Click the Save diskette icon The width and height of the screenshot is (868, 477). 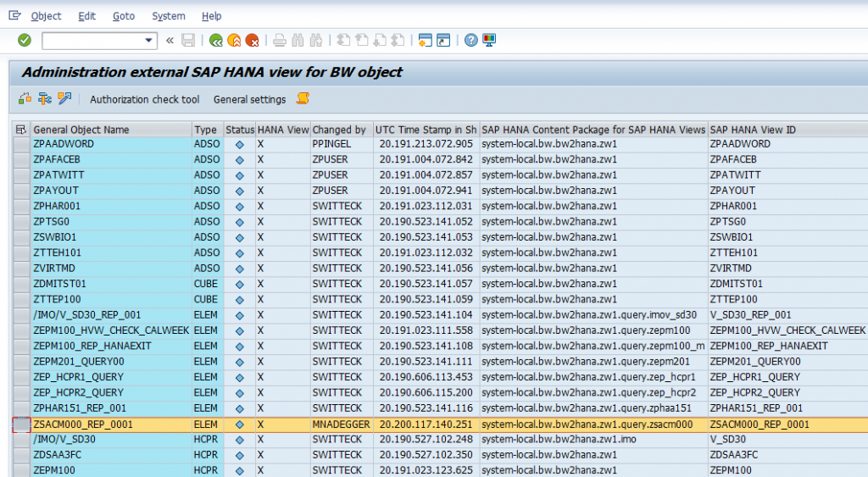(188, 41)
